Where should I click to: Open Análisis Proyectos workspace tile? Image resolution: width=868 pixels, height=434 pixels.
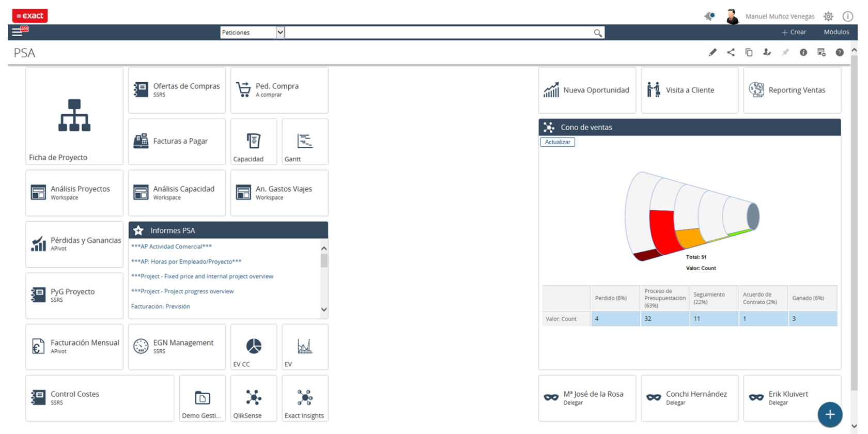tap(74, 193)
